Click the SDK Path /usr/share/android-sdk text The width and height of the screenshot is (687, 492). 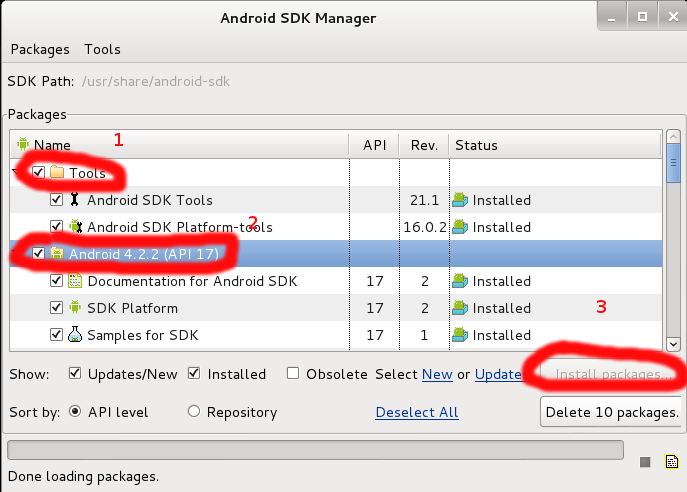pos(156,81)
